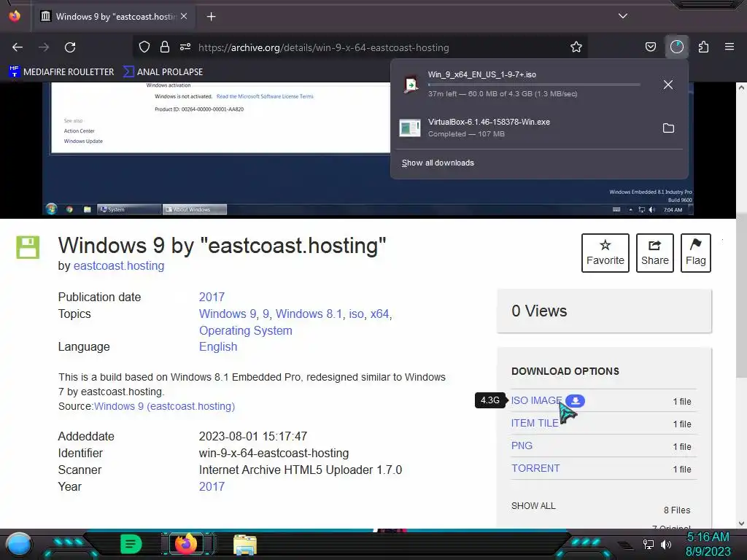
Task: Open the green chat app on taskbar
Action: point(131,544)
